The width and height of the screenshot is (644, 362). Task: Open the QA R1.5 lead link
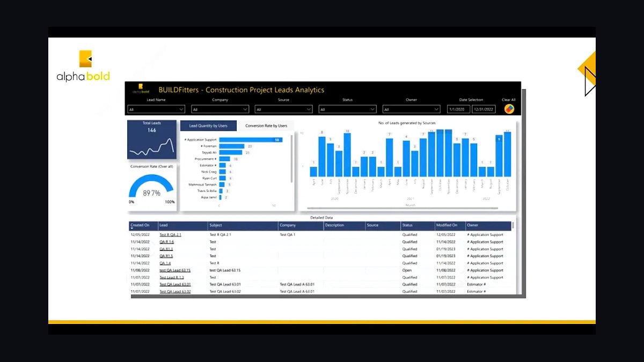tap(166, 256)
